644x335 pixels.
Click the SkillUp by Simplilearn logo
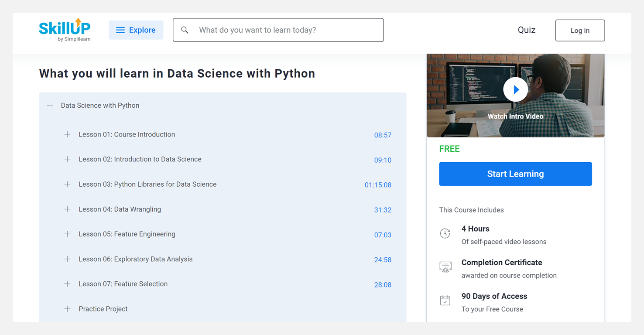(65, 30)
